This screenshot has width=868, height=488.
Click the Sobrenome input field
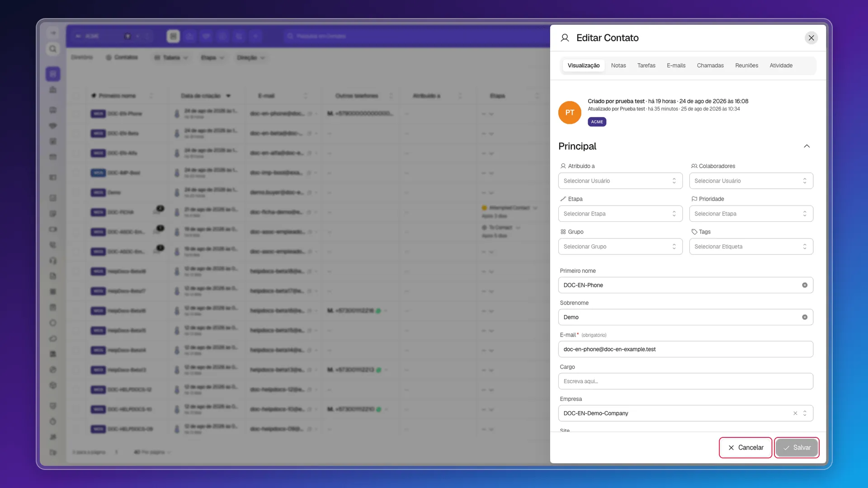coord(685,317)
